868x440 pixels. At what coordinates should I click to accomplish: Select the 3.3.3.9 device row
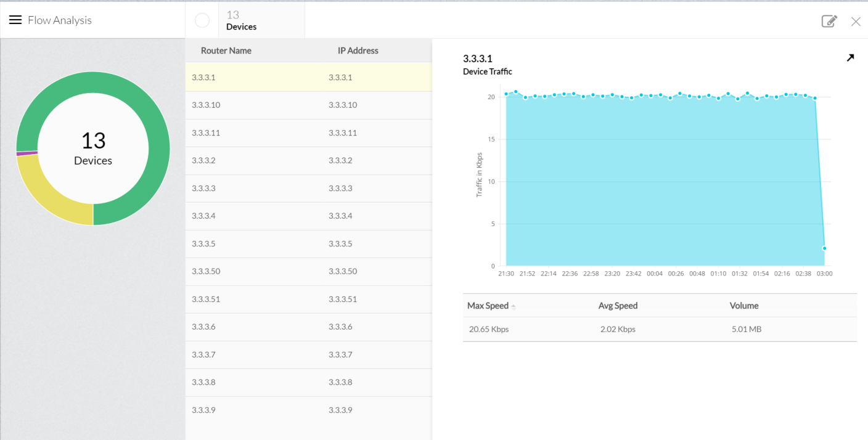pos(308,410)
